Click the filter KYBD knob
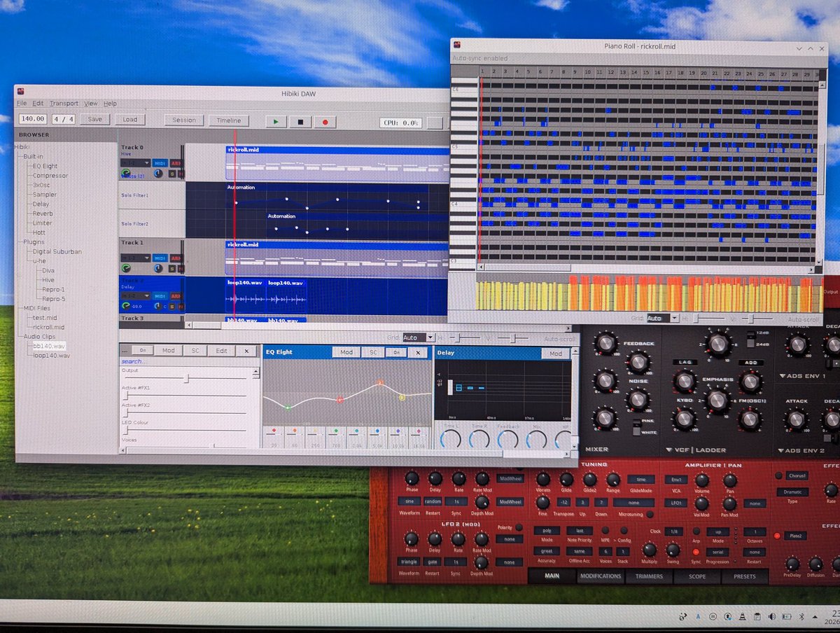Screen dimensions: 840x633 click(684, 419)
